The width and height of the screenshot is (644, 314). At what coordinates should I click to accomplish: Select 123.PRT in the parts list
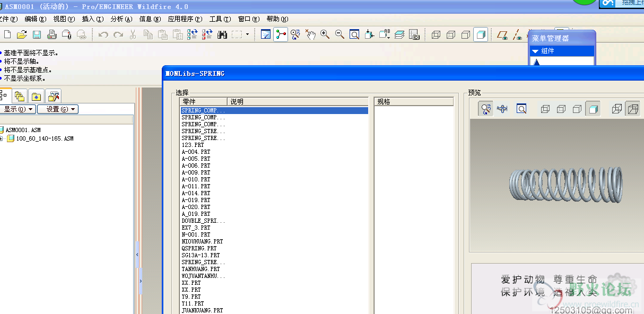point(193,145)
